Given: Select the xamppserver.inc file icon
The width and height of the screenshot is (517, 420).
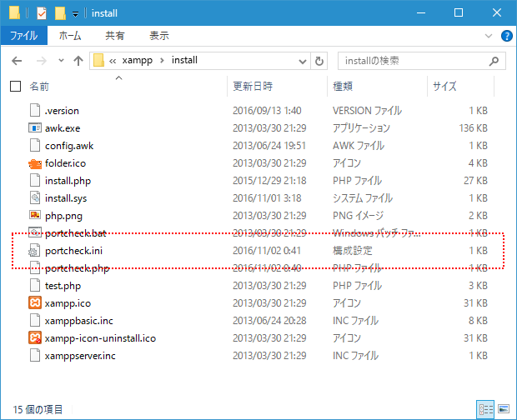Looking at the screenshot, I should pos(35,356).
